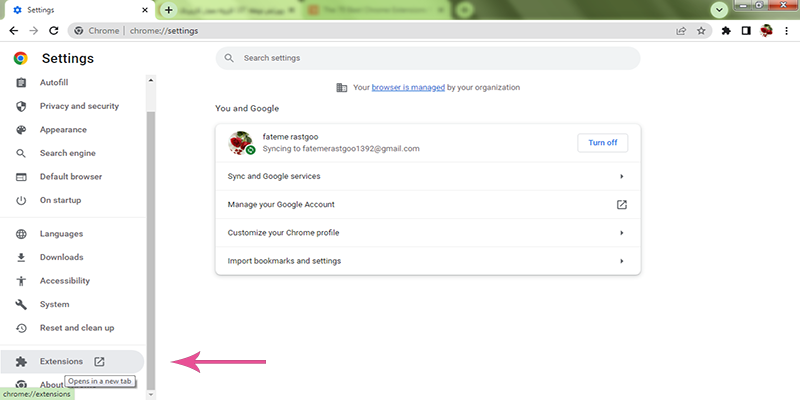Open the Chrome three-dot menu
This screenshot has height=400, width=800.
tap(787, 31)
